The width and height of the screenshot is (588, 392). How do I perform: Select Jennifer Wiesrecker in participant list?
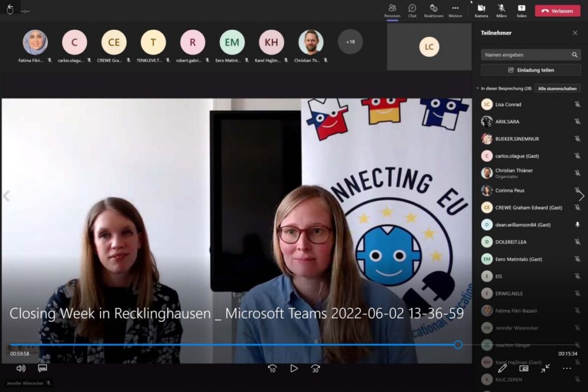(531, 328)
